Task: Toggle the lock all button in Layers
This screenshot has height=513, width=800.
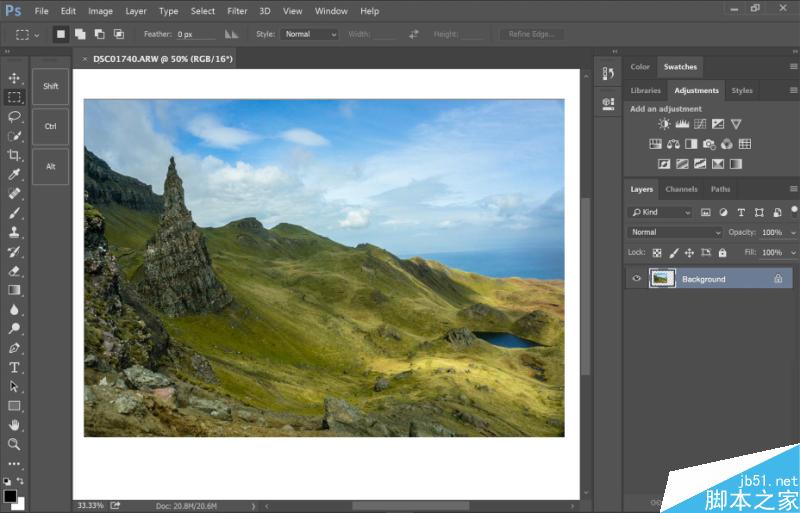Action: (722, 253)
